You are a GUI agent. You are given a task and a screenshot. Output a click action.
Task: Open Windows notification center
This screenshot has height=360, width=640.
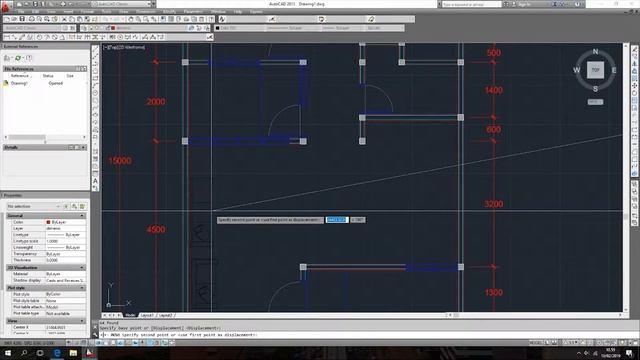coord(629,353)
